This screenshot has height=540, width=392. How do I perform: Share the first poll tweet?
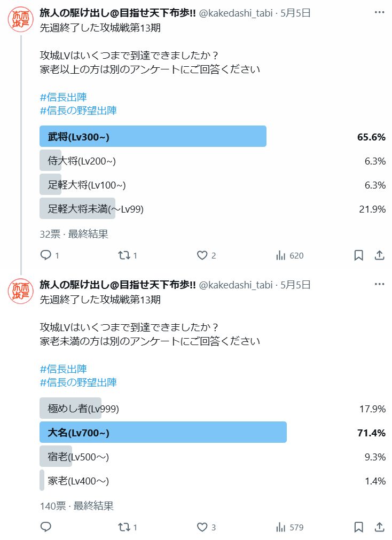[379, 255]
